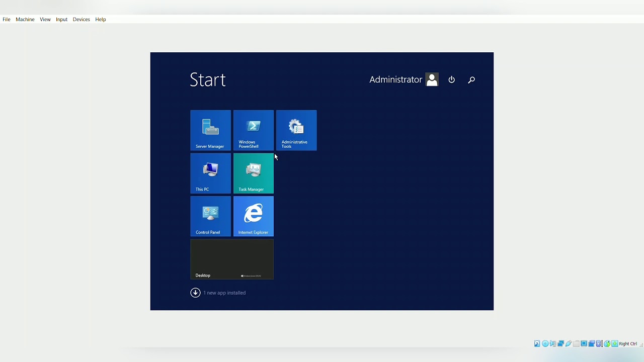Open the Administrative Tools tile

[296, 130]
